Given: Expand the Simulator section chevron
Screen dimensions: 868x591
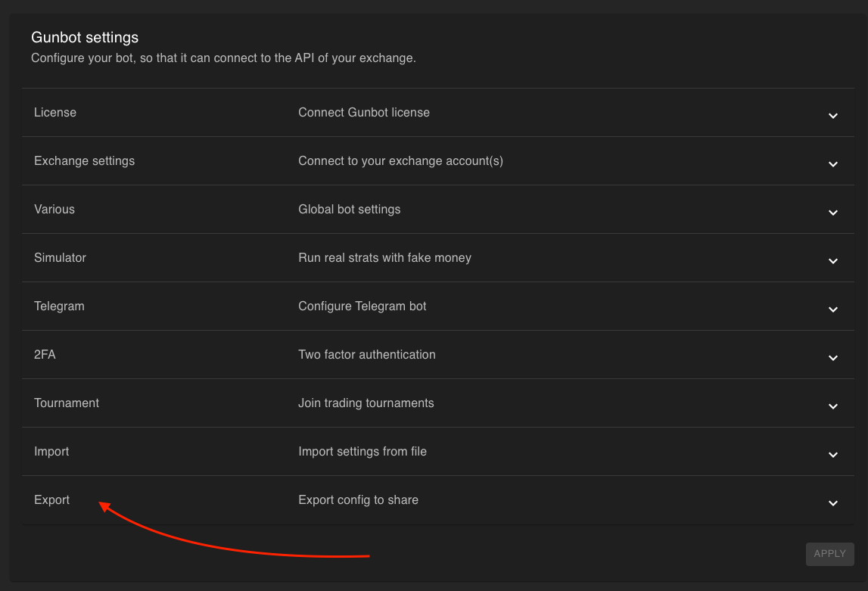Looking at the screenshot, I should click(x=832, y=261).
